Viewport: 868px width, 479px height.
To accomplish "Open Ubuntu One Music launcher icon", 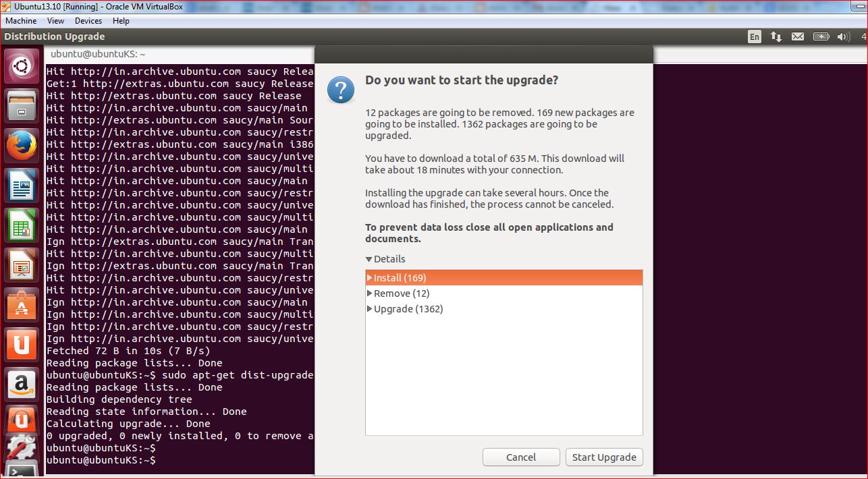I will click(x=22, y=420).
